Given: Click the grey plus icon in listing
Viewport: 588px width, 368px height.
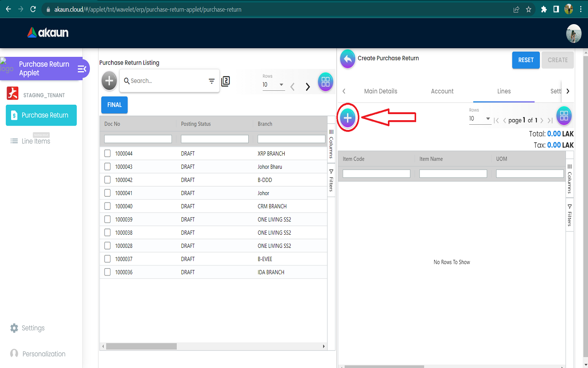Looking at the screenshot, I should click(x=109, y=81).
